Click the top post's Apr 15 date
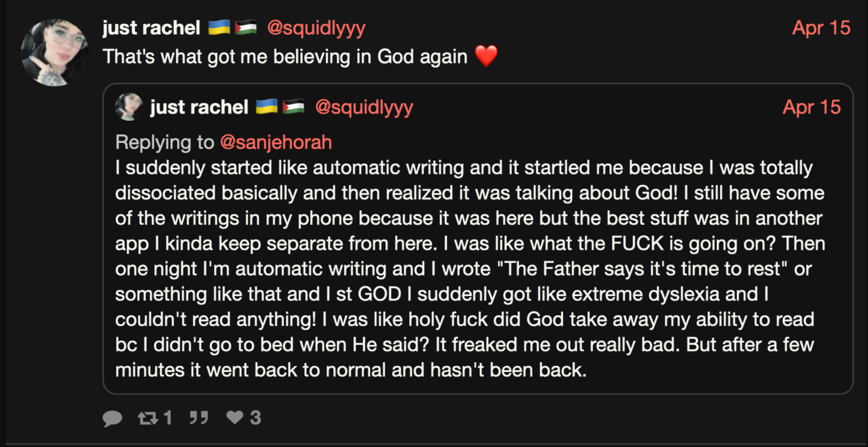The image size is (868, 447). [x=821, y=28]
